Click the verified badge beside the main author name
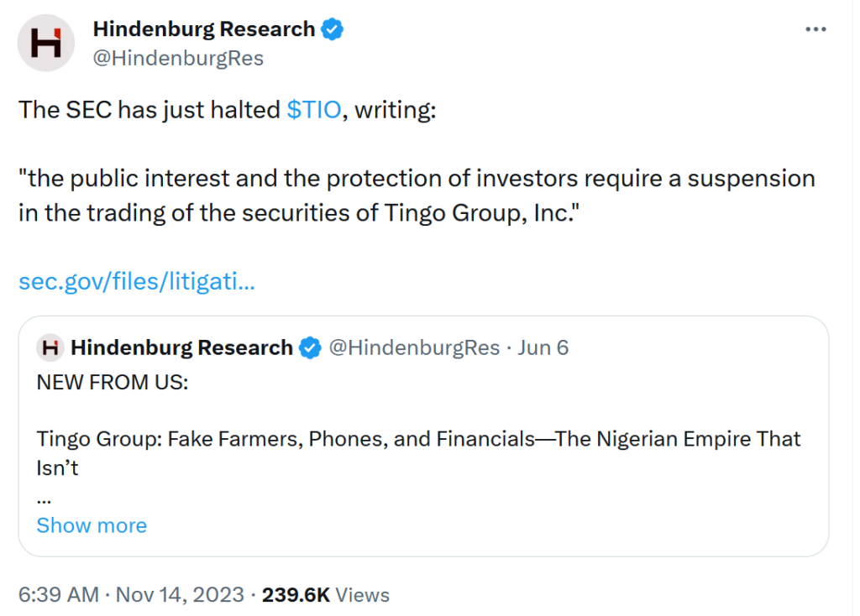 pyautogui.click(x=333, y=29)
